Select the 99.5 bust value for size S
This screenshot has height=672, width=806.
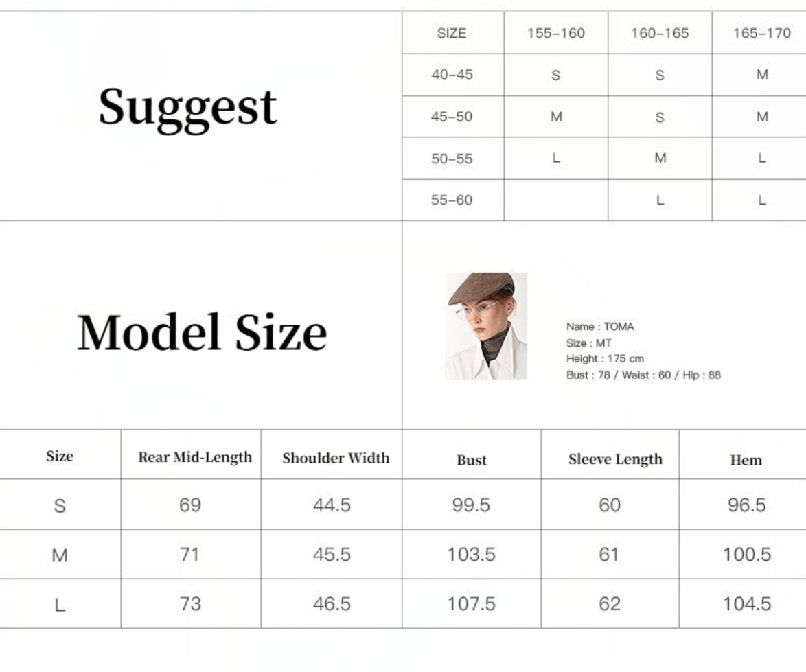pos(471,505)
